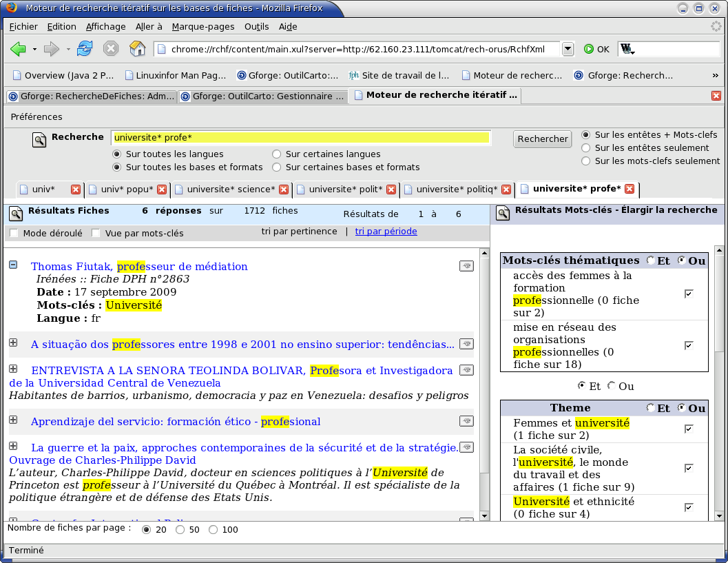Viewport: 728px width, 563px height.
Task: Select 'Sur les entêtes seulement' radio option
Action: point(586,147)
